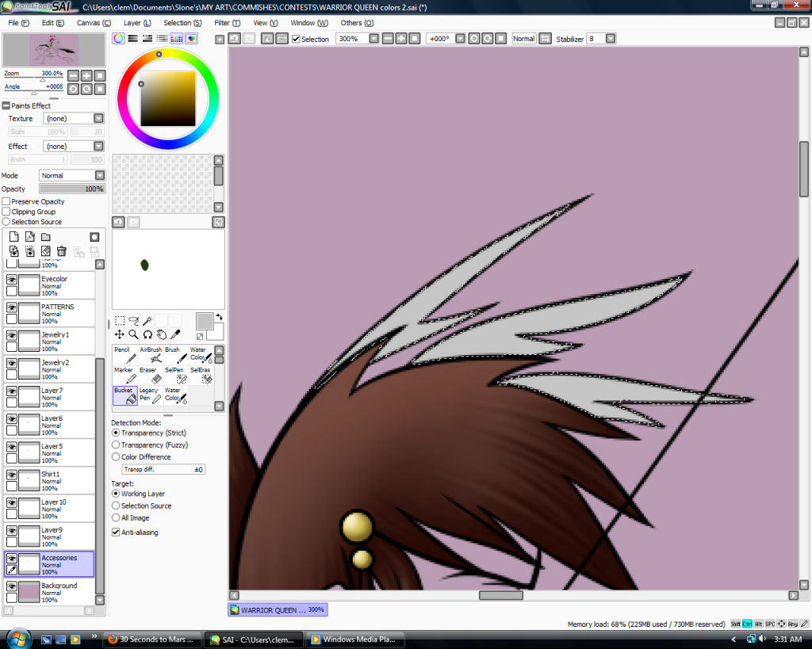
Task: Toggle the Selection display checkbox
Action: coord(297,40)
